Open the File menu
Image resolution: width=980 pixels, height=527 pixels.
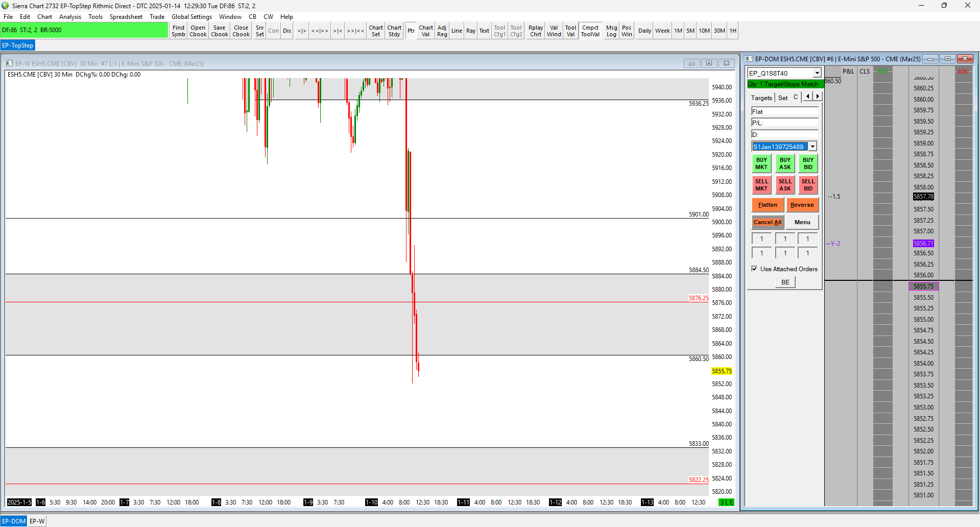tap(8, 17)
